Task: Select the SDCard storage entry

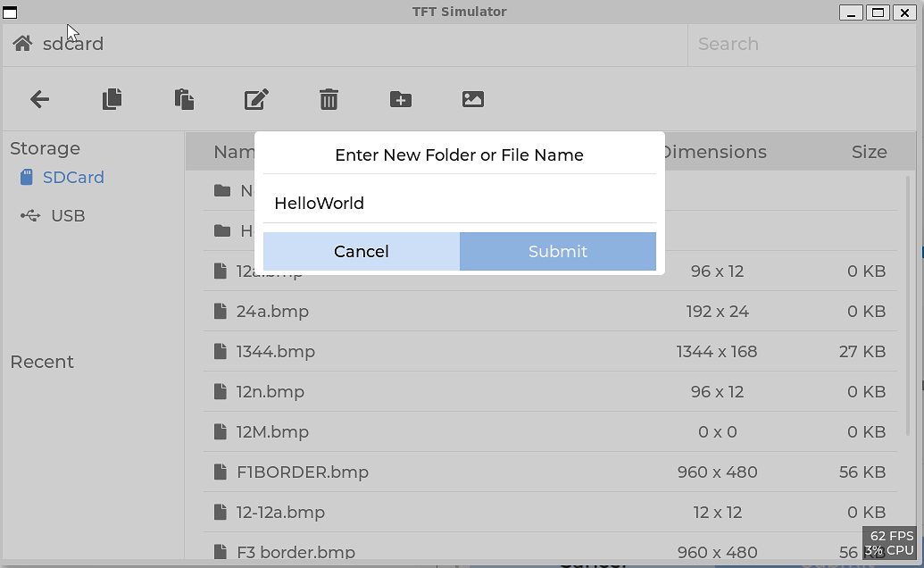Action: click(x=71, y=177)
